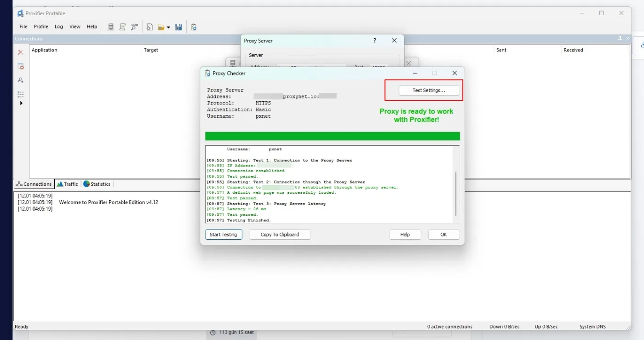Click the question mark in Proxy Server dialog
Viewport: 644px width, 340px height.
[374, 40]
